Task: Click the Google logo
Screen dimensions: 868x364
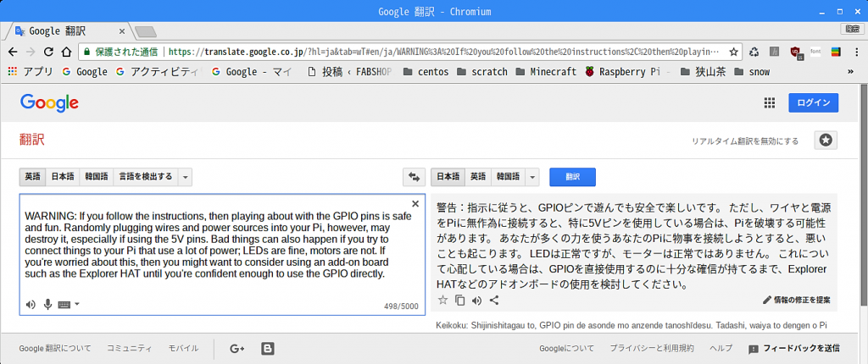Action: pos(49,103)
